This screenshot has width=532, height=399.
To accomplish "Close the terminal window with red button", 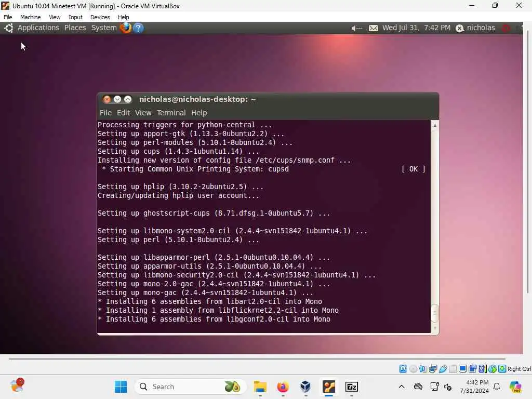I will point(107,99).
